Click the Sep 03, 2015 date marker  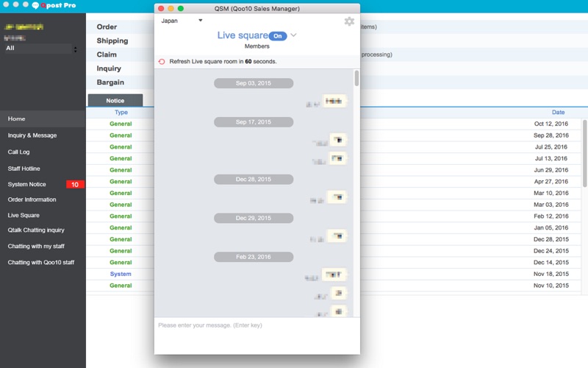[254, 83]
